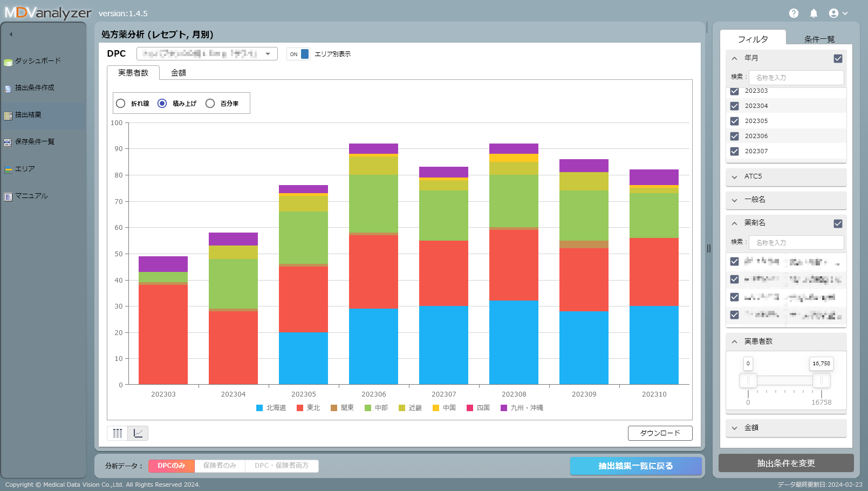
Task: Open the notifications bell icon
Action: point(814,13)
